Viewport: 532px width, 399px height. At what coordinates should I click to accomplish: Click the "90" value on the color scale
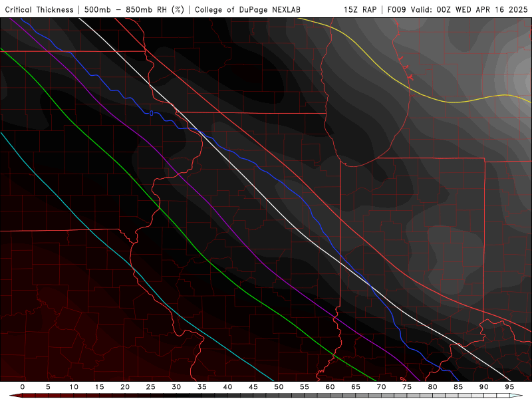tap(484, 387)
